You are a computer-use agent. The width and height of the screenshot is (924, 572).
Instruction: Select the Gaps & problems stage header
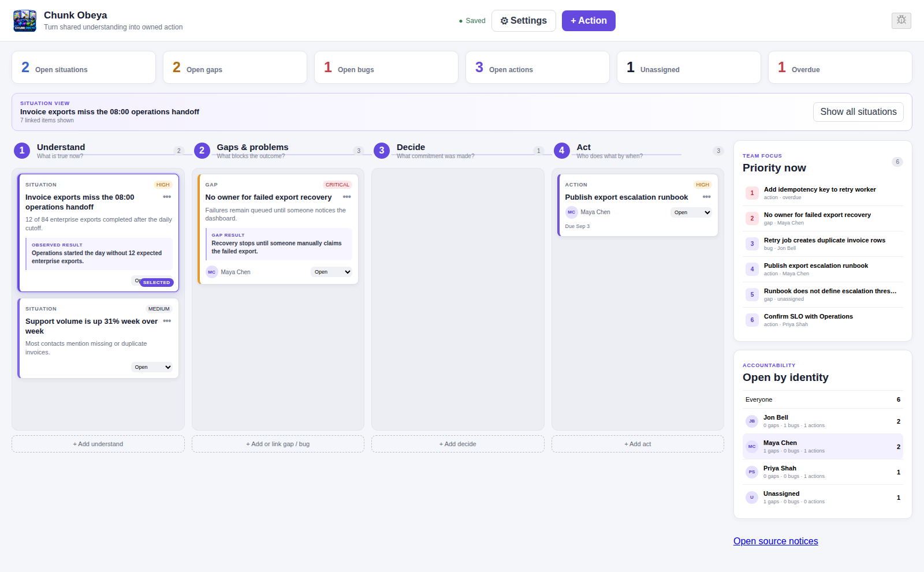pos(278,151)
